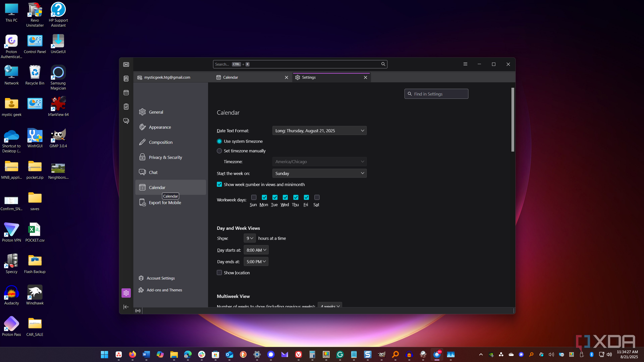Click the online status indicator icon

coord(138,311)
